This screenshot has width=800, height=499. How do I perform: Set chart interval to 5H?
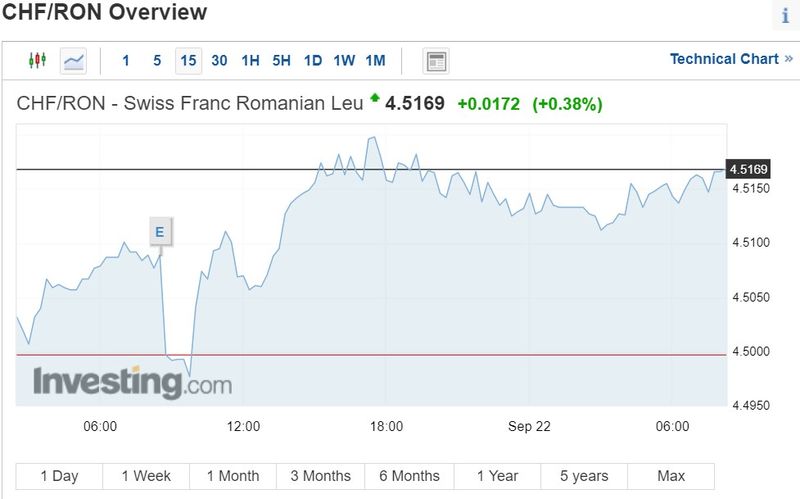click(281, 61)
